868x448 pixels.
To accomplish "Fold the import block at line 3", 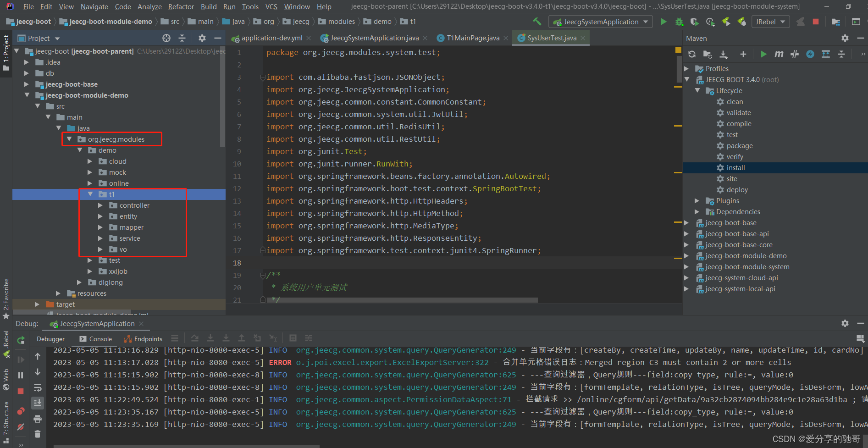I will click(x=263, y=77).
